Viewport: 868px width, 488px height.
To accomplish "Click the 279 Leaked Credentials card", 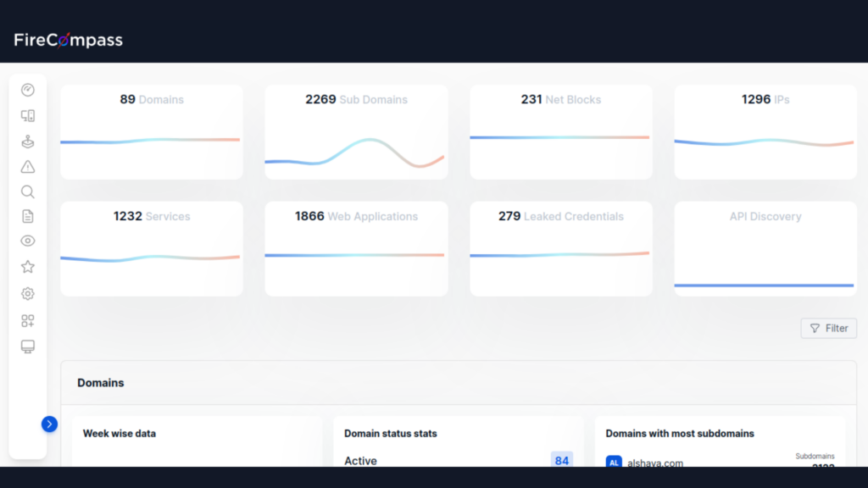I will tap(560, 247).
